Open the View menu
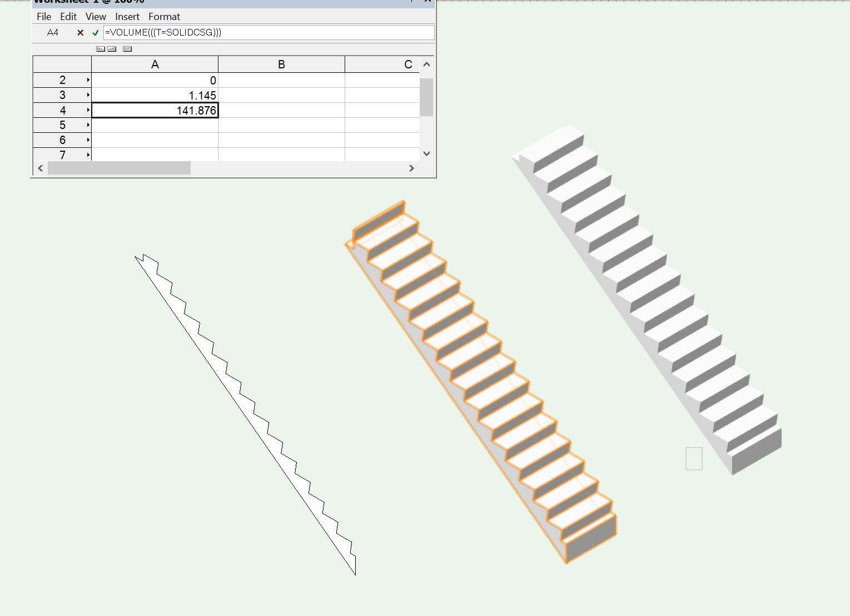The image size is (850, 616). [95, 17]
